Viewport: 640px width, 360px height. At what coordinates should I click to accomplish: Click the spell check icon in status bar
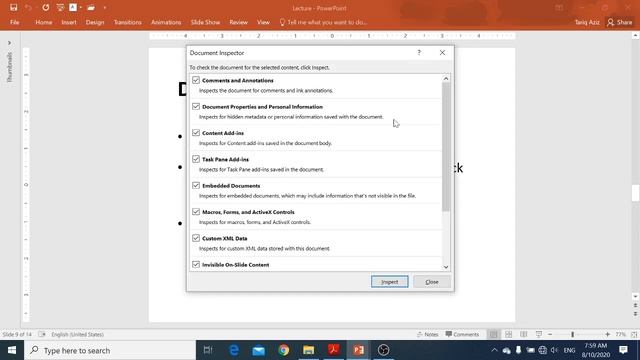[42, 334]
